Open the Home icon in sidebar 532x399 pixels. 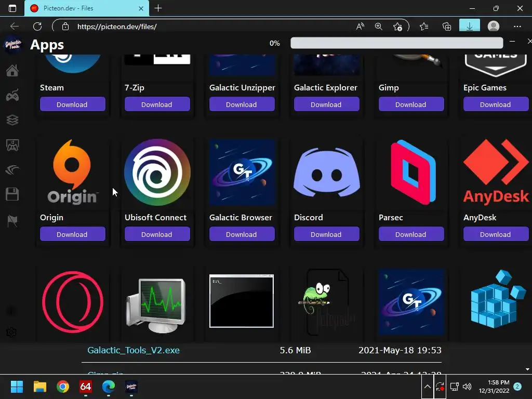pyautogui.click(x=12, y=71)
